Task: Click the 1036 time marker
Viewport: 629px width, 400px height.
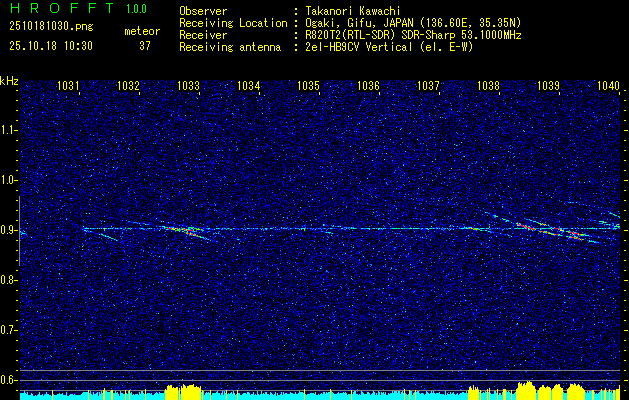Action: 368,85
